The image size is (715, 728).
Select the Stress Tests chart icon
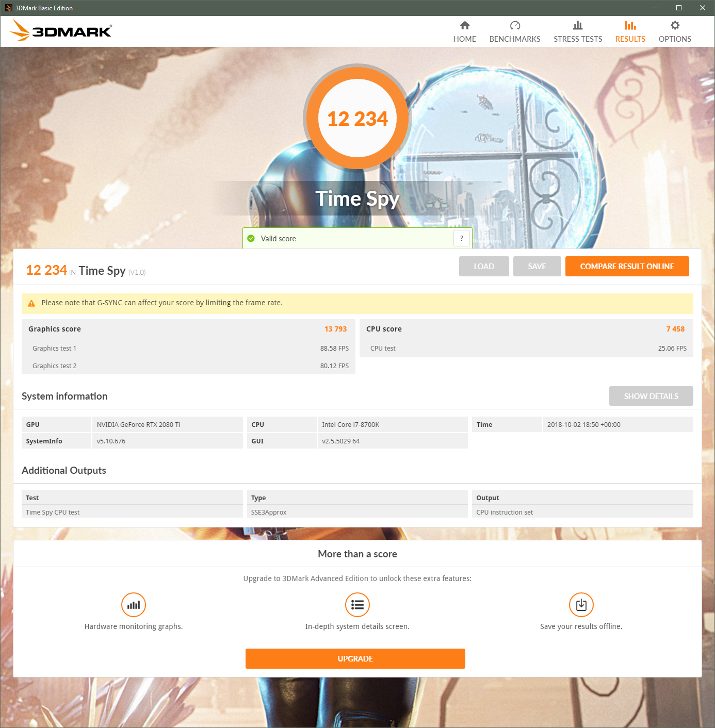coord(578,25)
